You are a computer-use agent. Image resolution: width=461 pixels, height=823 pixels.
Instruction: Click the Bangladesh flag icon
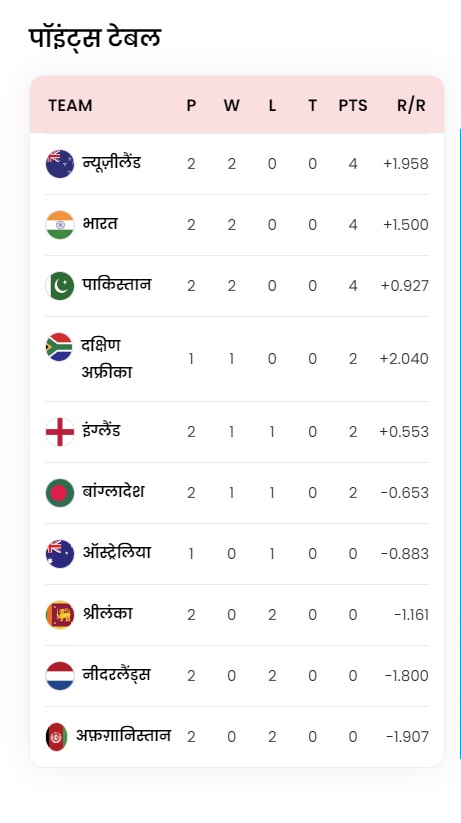(x=60, y=492)
